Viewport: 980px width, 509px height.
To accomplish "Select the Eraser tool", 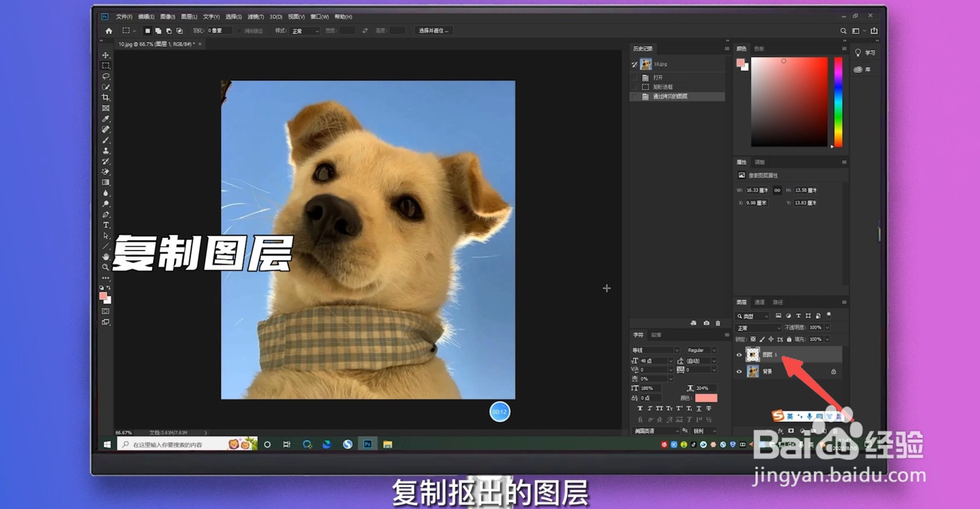I will pos(105,172).
